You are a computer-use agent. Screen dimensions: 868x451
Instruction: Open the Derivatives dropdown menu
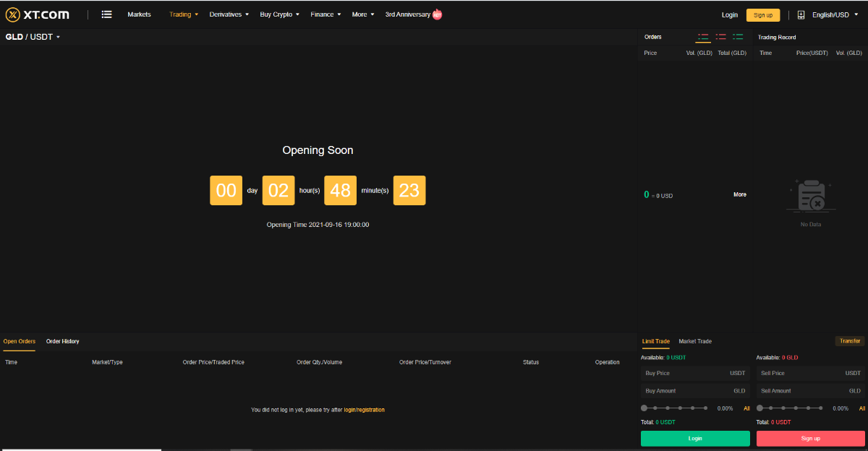(229, 14)
